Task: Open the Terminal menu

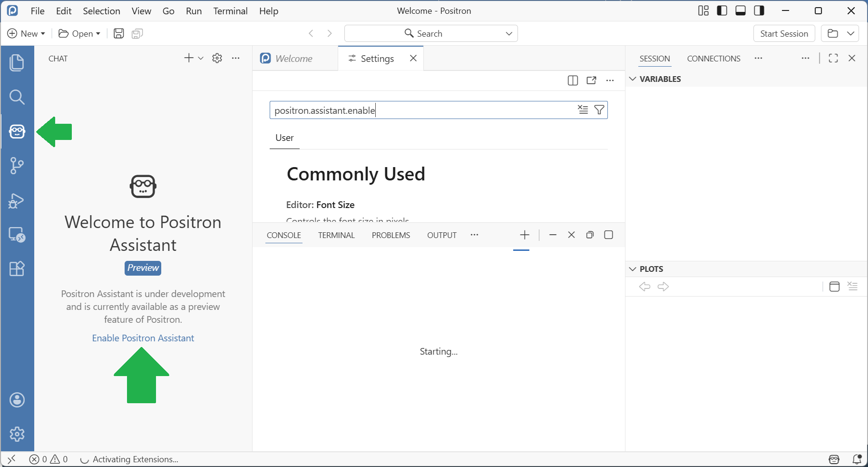Action: 230,11
